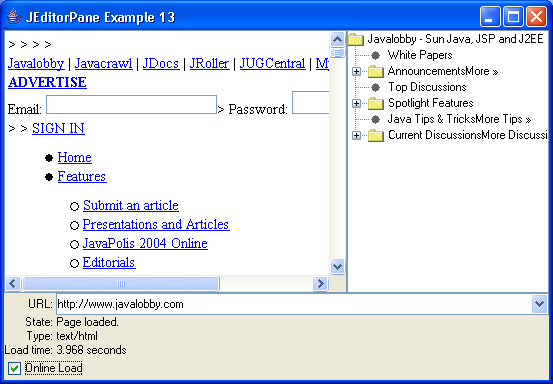Viewport: 553px width, 384px height.
Task: Open the JavaPolis 2004 Online link
Action: (145, 243)
